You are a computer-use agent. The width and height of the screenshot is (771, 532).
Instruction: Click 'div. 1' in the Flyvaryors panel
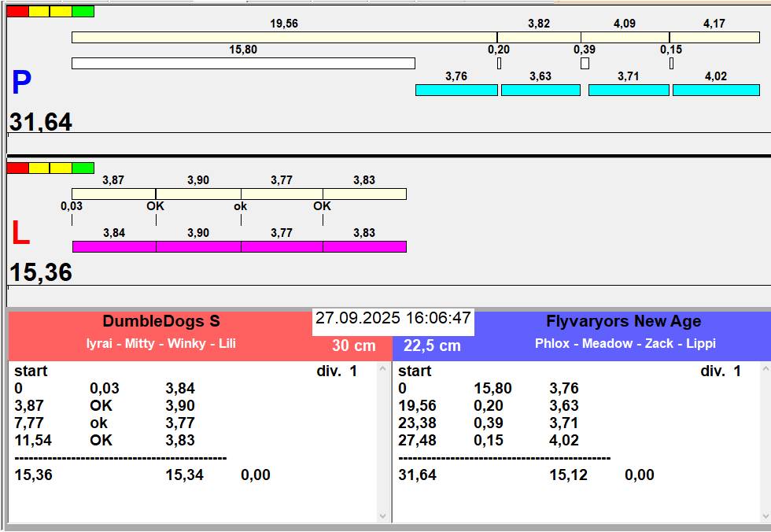tap(721, 371)
